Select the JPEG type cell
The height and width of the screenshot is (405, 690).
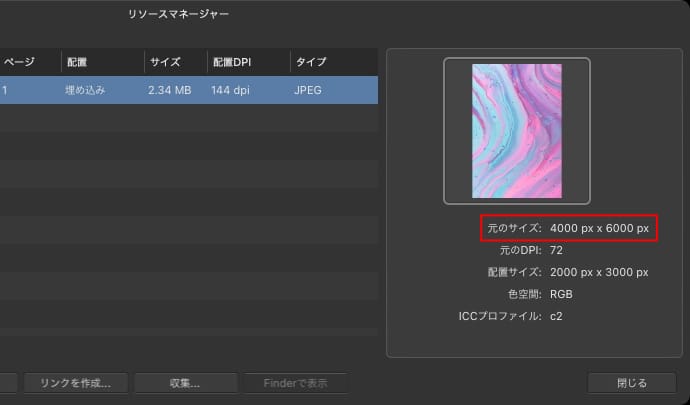click(309, 90)
